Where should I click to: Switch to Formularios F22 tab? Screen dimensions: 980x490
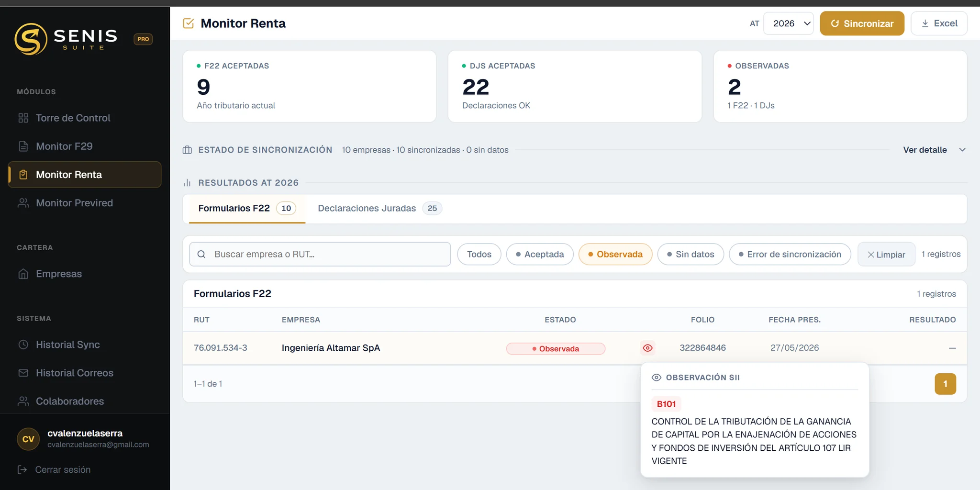(247, 208)
